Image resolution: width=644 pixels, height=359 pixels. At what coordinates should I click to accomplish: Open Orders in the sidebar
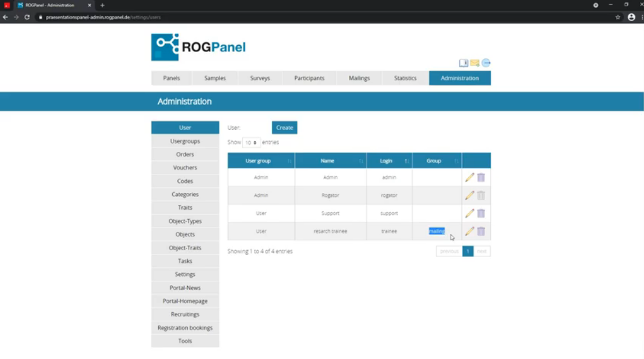pos(185,154)
